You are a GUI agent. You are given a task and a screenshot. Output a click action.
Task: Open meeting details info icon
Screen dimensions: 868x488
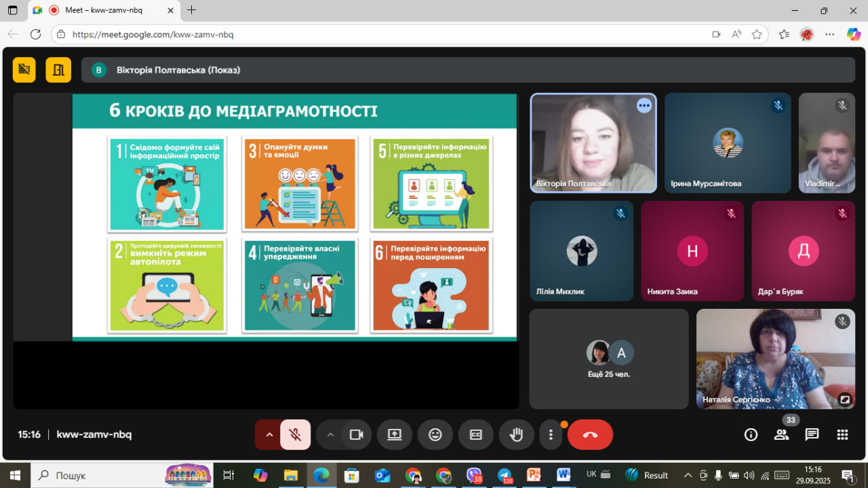point(751,434)
